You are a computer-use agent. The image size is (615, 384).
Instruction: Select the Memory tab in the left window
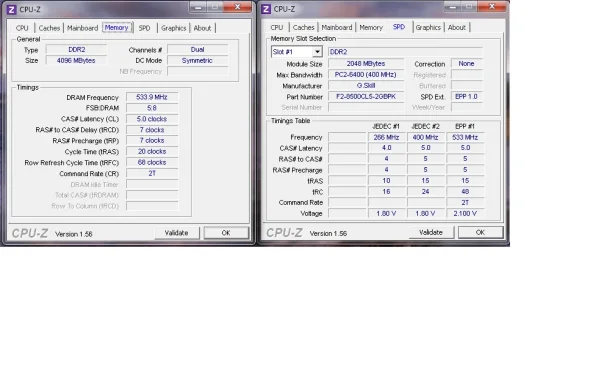click(116, 27)
